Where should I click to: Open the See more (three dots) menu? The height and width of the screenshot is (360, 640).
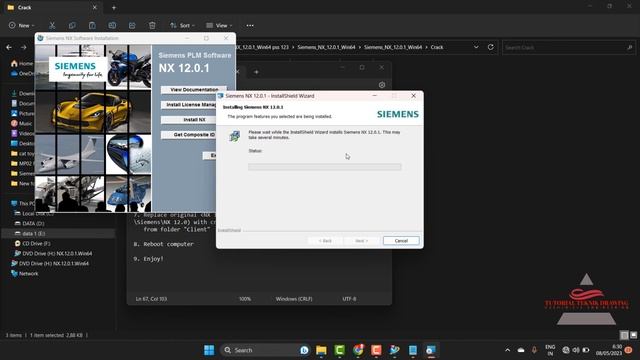[x=250, y=25]
